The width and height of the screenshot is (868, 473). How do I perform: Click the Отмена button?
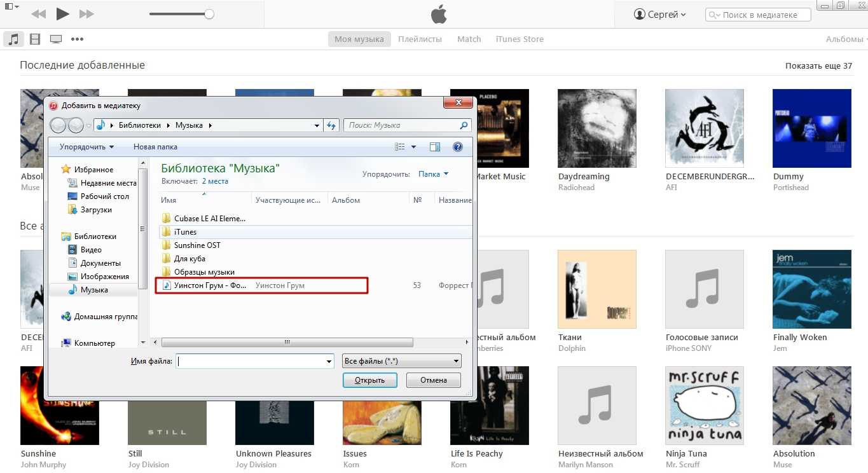point(434,380)
